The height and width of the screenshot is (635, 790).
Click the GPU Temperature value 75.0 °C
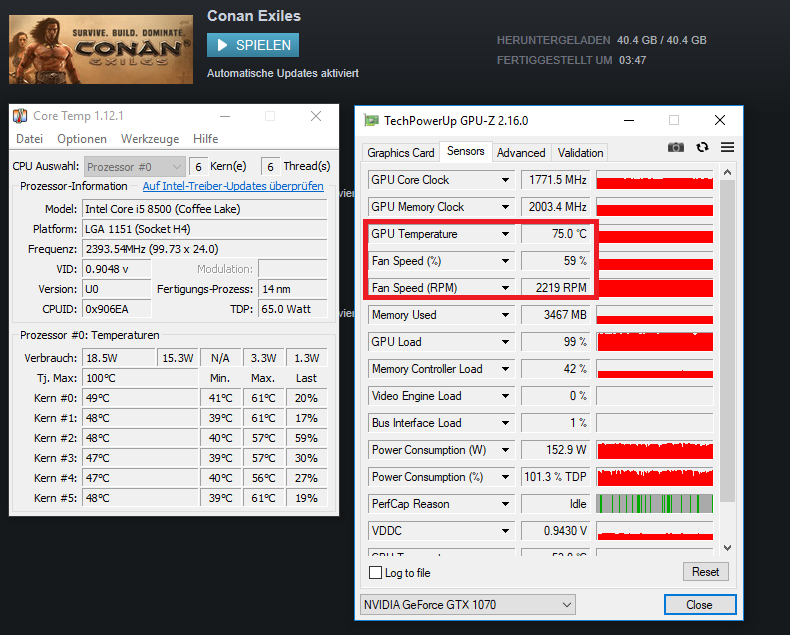(556, 234)
